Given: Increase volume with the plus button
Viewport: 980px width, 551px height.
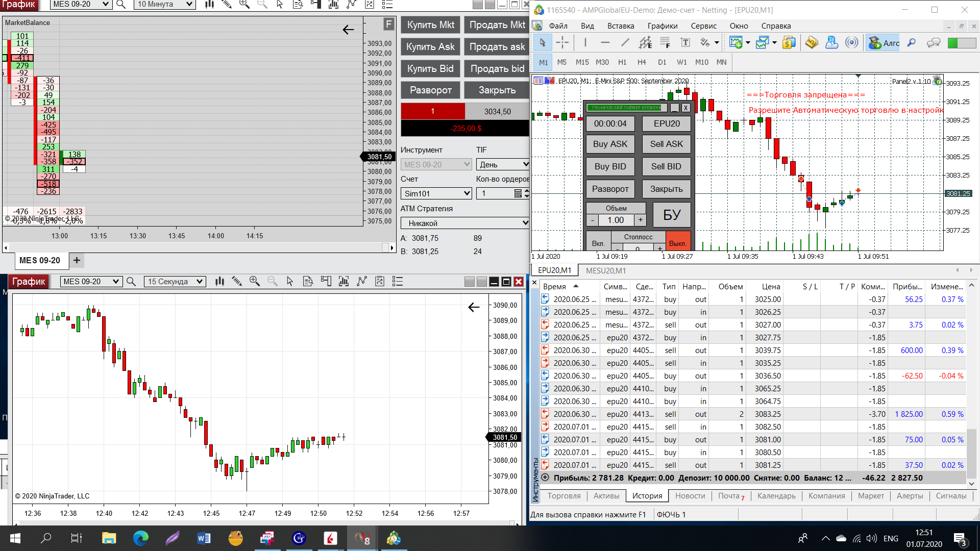Looking at the screenshot, I should point(641,220).
